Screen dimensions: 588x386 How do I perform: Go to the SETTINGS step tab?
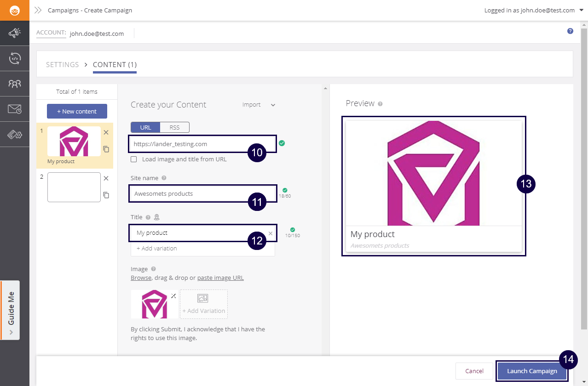[63, 65]
